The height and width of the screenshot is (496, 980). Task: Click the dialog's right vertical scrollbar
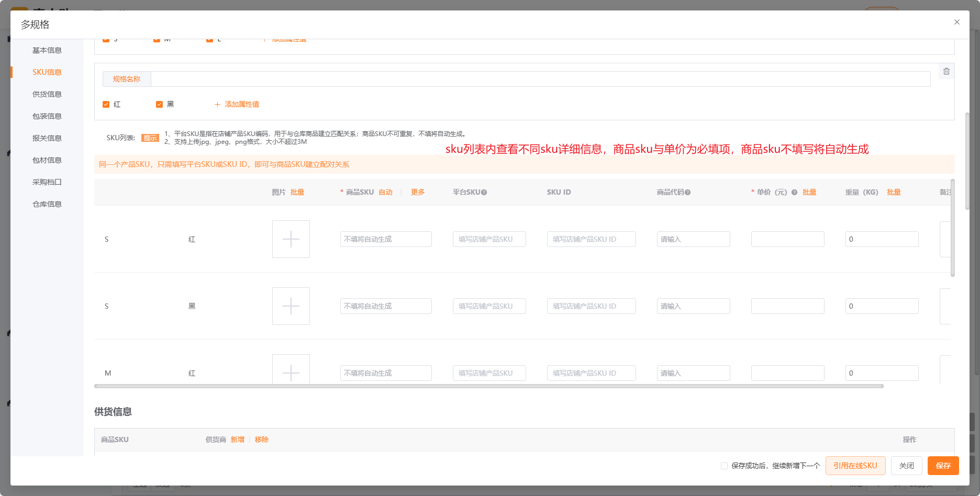pyautogui.click(x=967, y=161)
